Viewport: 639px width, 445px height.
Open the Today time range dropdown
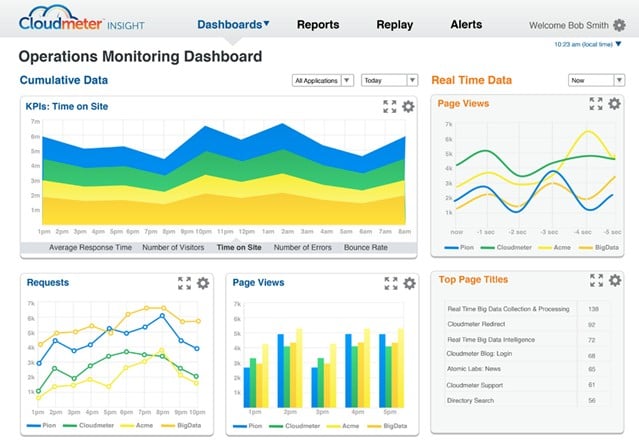[389, 80]
